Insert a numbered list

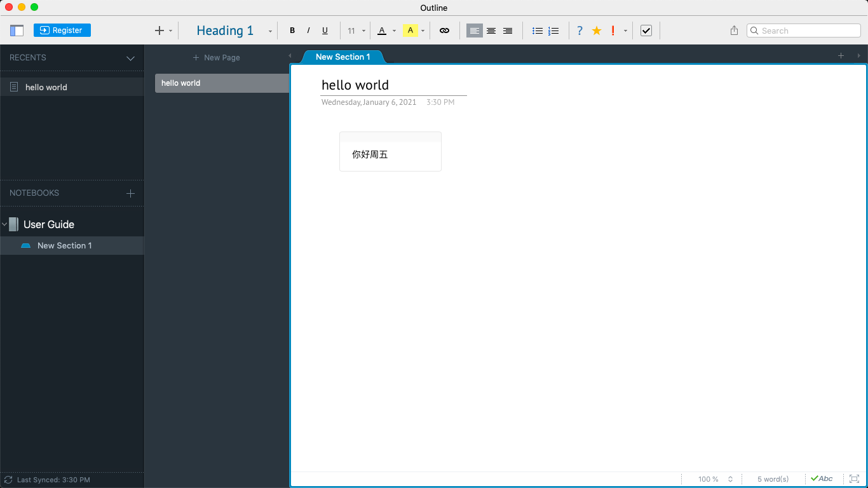pyautogui.click(x=553, y=30)
